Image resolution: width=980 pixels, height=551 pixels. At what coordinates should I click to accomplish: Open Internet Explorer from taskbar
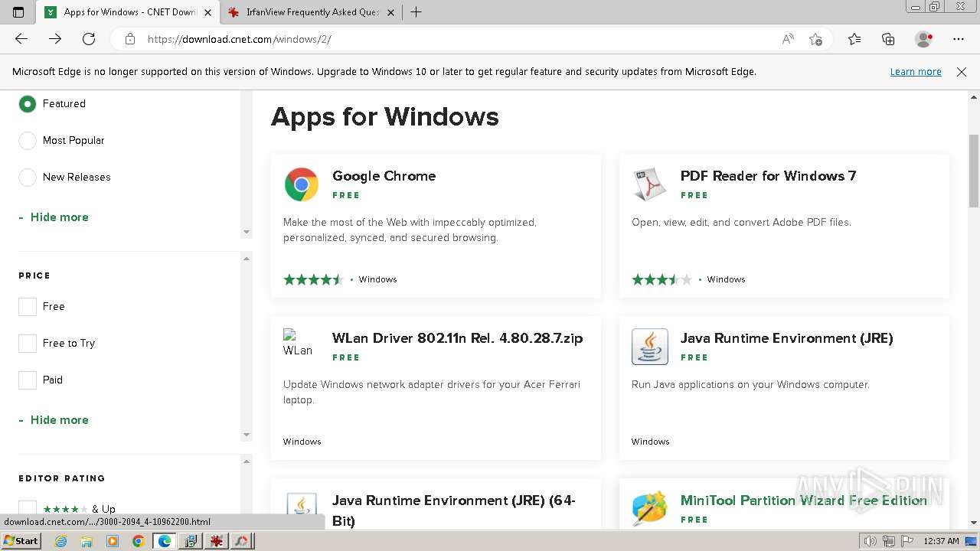tap(61, 541)
